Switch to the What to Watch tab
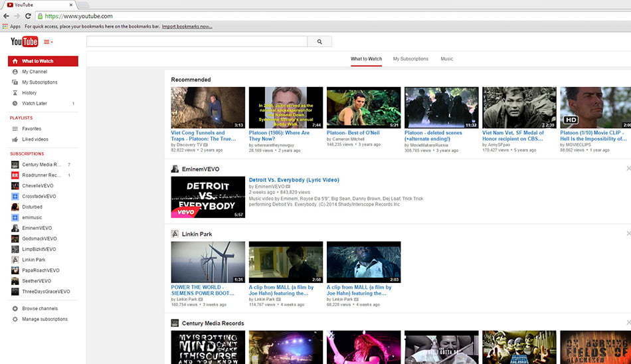631x364 pixels. (x=366, y=59)
